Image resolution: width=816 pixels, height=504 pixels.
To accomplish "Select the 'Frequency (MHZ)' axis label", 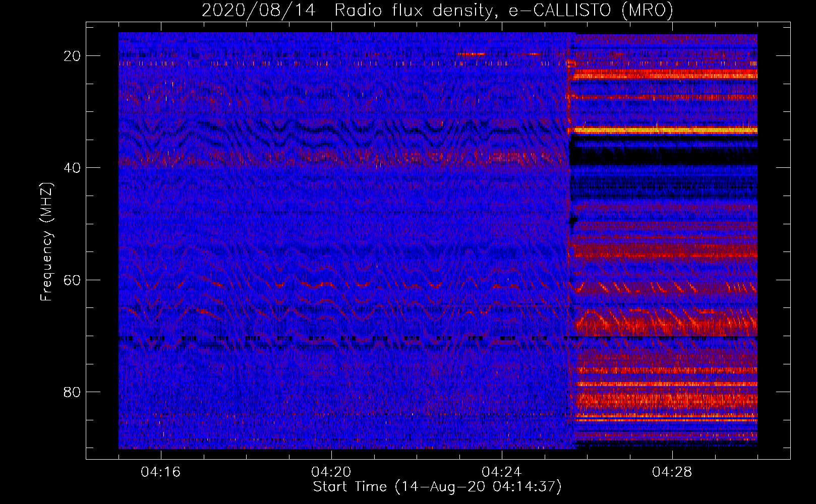I will pyautogui.click(x=46, y=241).
